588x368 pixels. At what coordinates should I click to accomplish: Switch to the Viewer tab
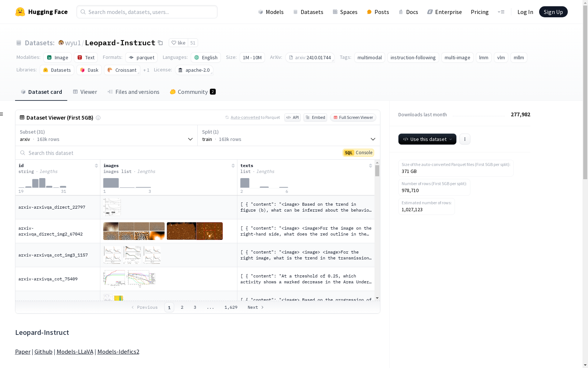tap(85, 92)
